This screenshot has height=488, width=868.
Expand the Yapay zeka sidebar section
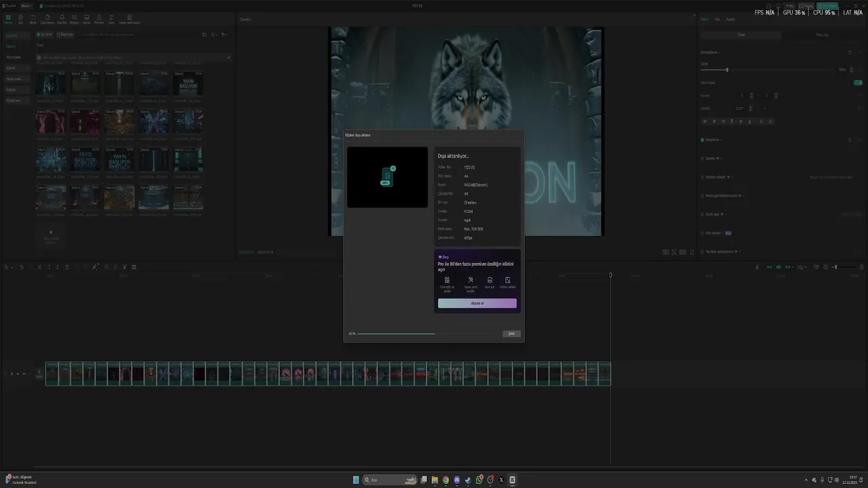tap(17, 79)
